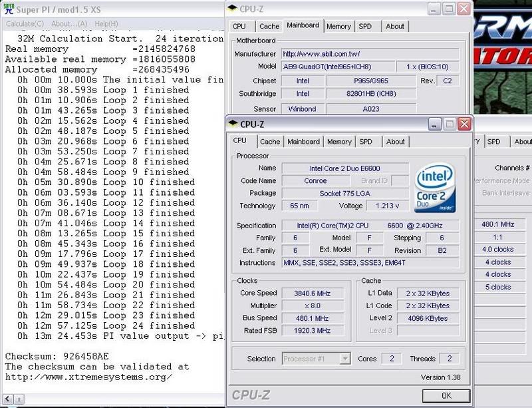Image resolution: width=532 pixels, height=408 pixels.
Task: Select Mainboard tab in back CPU-Z window
Action: (x=303, y=25)
